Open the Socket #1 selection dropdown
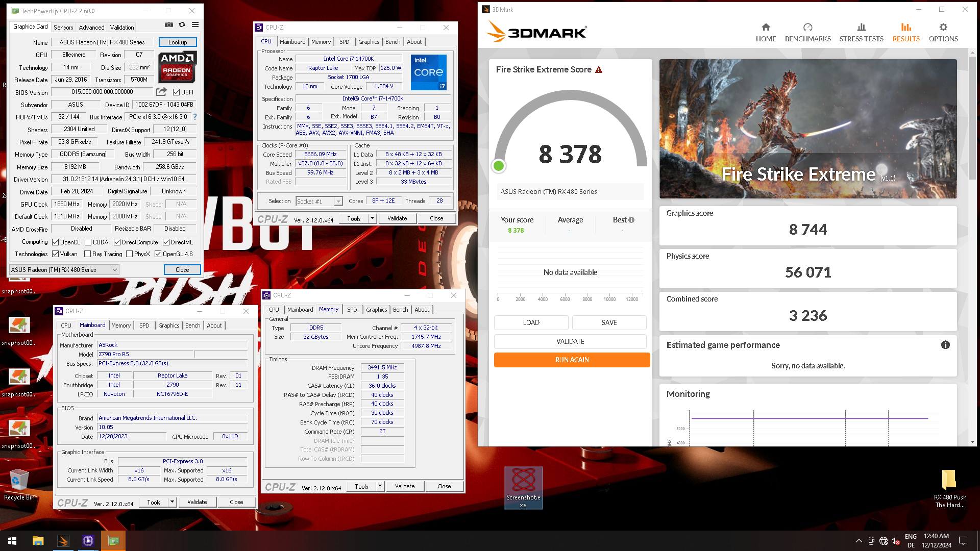Viewport: 980px width, 551px height. point(320,202)
